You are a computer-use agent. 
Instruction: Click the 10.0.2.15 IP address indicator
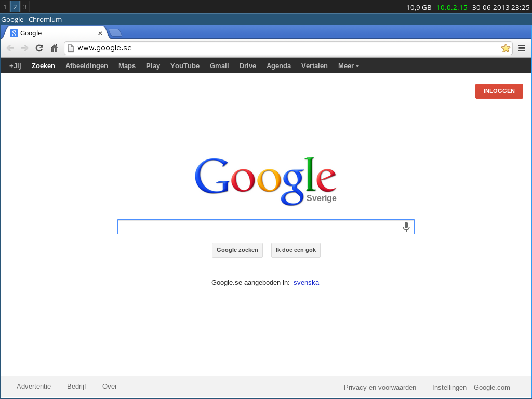(x=451, y=7)
